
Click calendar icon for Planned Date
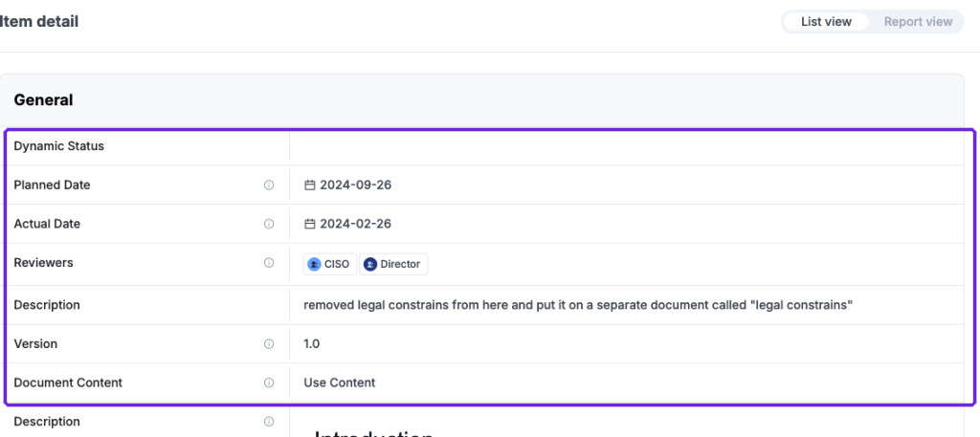[x=309, y=185]
